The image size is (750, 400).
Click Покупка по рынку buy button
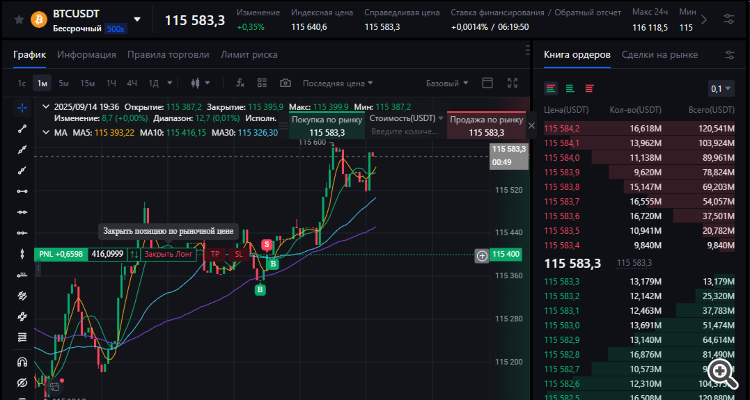[327, 126]
